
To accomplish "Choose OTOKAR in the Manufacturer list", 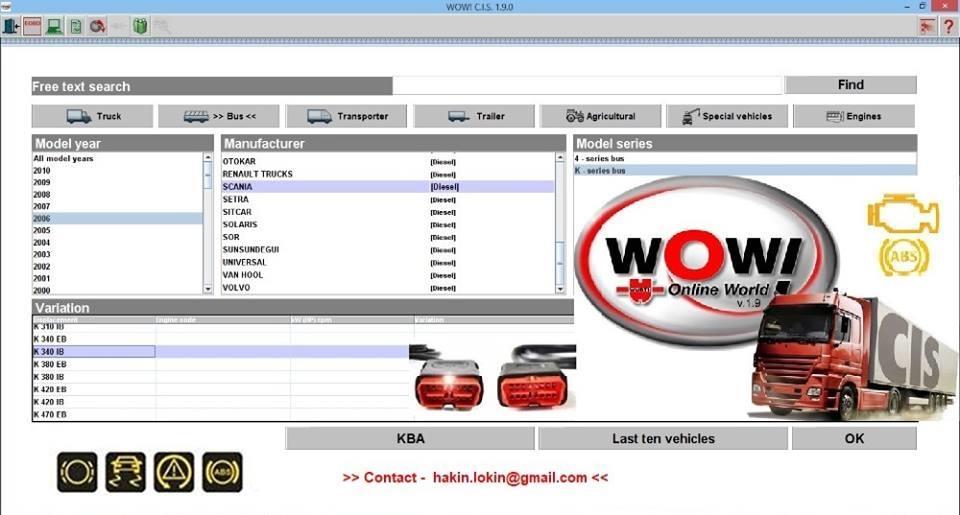I will (388, 162).
